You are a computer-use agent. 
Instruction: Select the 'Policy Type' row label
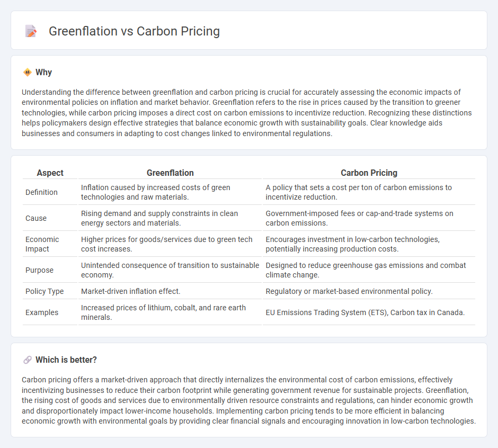click(45, 291)
